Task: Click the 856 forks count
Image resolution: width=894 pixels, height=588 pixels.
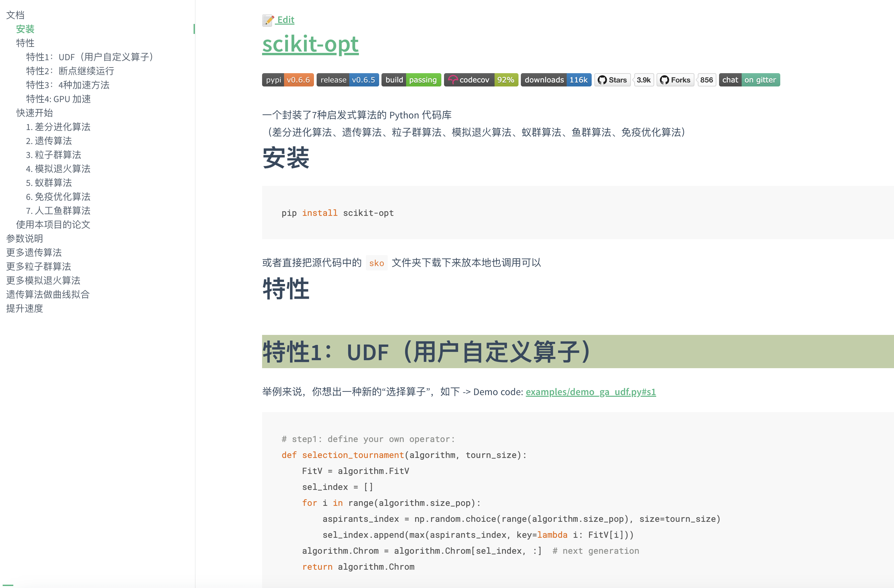Action: pos(706,79)
